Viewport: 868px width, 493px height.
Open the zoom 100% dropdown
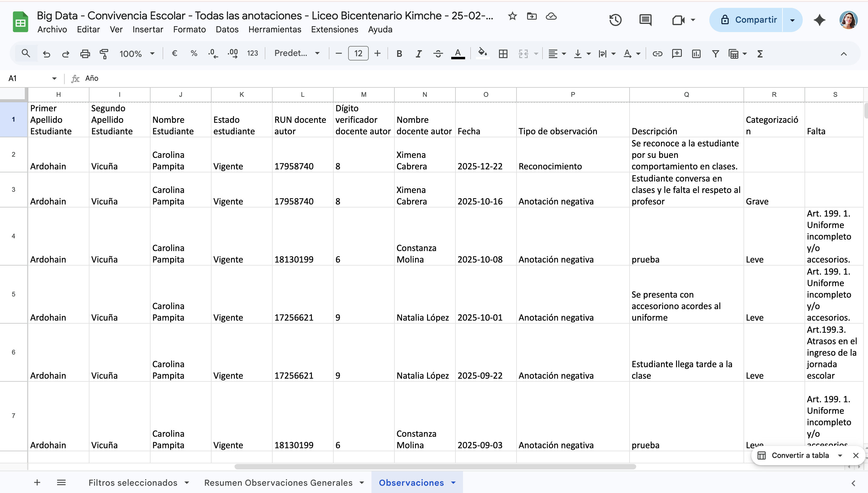click(x=137, y=54)
